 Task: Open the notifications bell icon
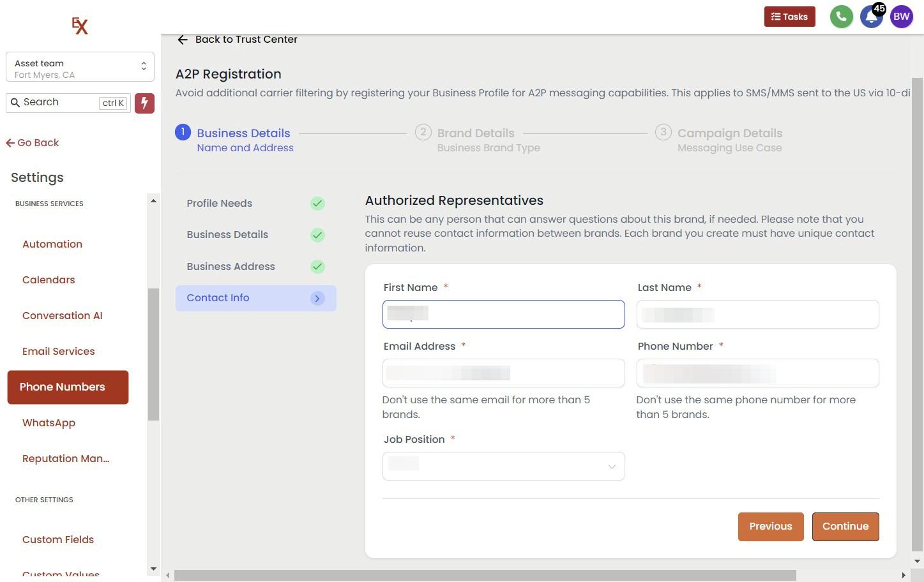click(x=870, y=17)
